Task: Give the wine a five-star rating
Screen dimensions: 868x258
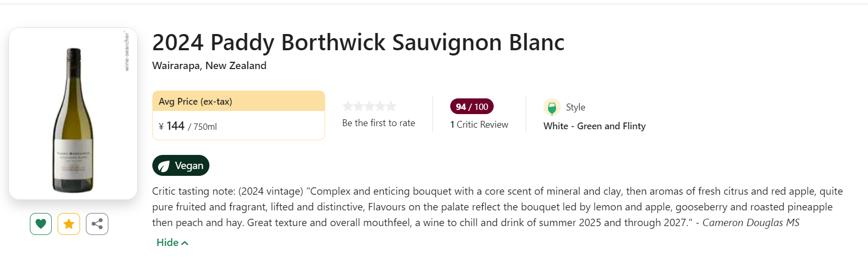Action: click(391, 107)
